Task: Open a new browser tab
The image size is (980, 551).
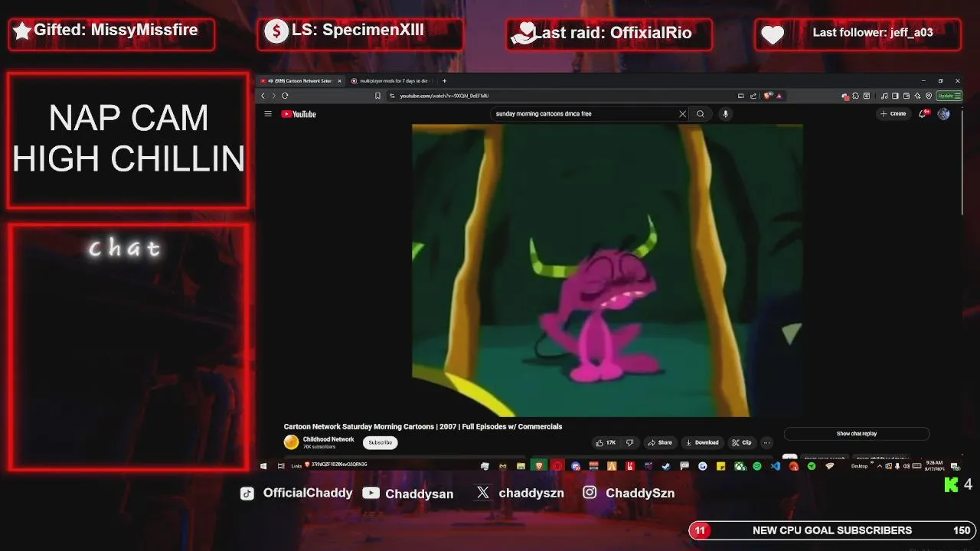Action: click(444, 80)
